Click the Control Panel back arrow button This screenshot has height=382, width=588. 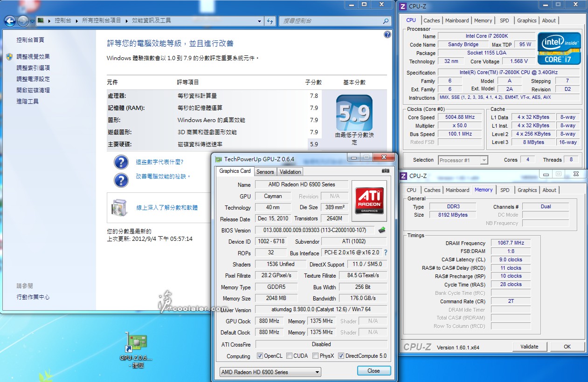[10, 21]
